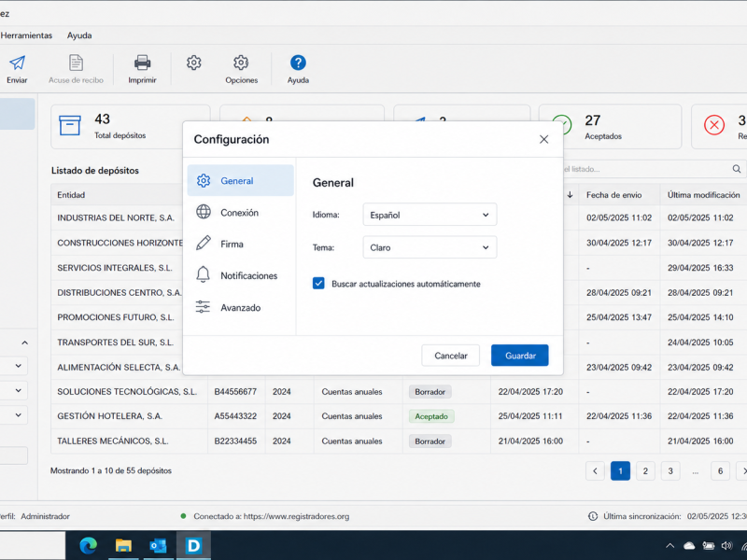
Task: Click the volume speaker icon in tray
Action: [x=726, y=546]
